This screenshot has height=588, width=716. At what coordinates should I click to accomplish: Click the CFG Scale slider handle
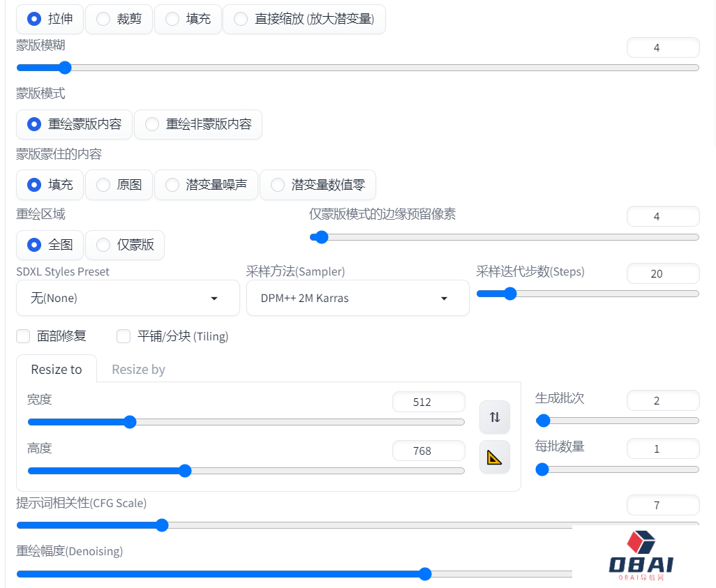[162, 525]
